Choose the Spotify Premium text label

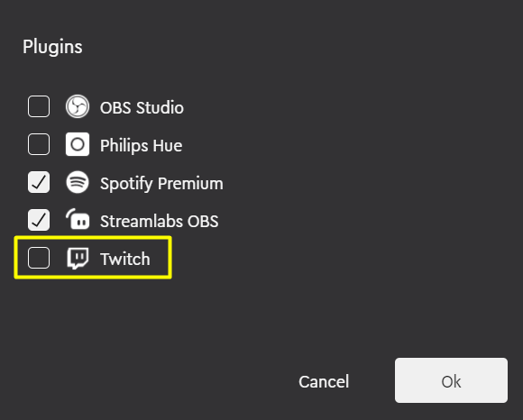tap(161, 184)
